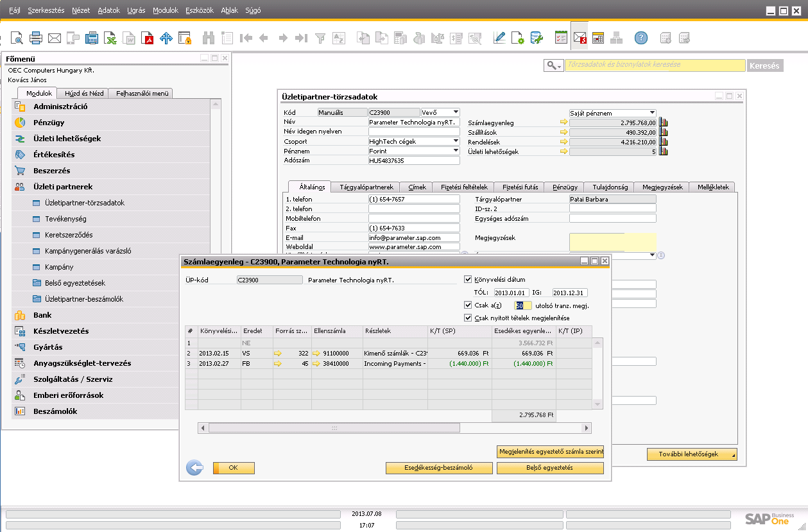Expand Üzleti partnerek in the main menu
The width and height of the screenshot is (808, 532).
point(63,187)
